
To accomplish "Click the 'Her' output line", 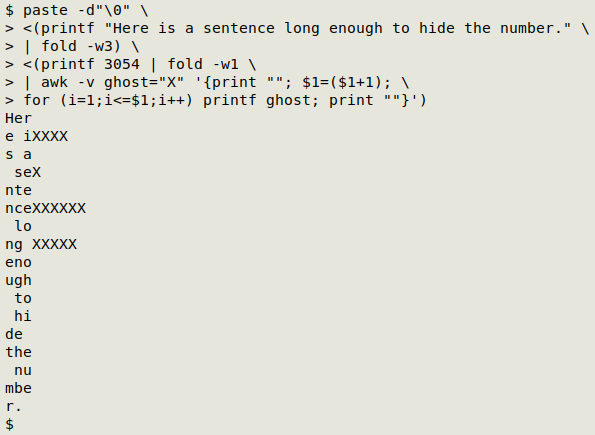I will click(19, 118).
